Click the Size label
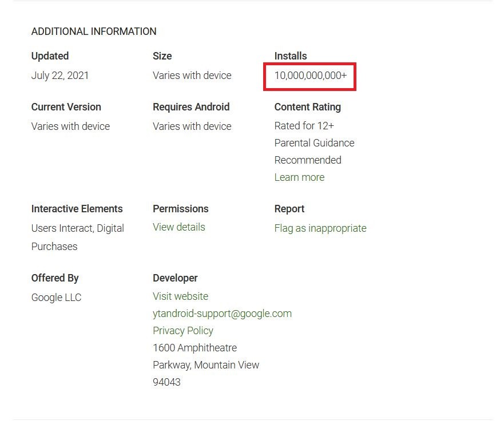The height and width of the screenshot is (424, 504). point(162,56)
